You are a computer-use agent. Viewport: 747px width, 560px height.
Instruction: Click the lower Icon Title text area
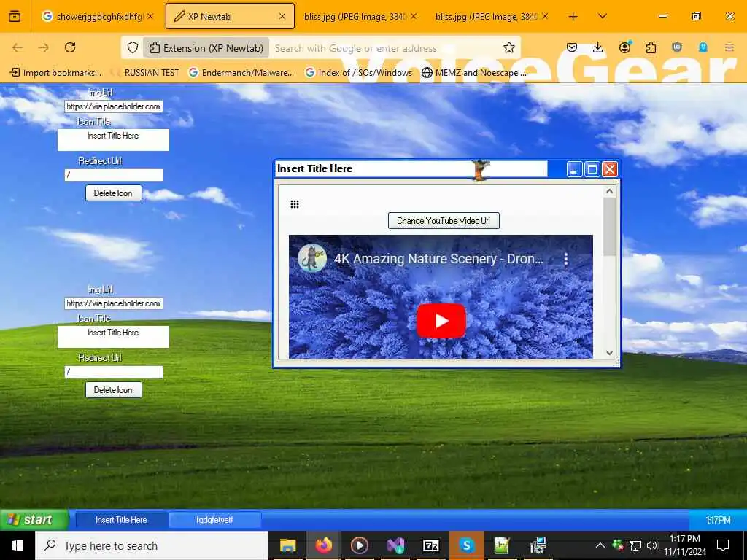click(113, 337)
